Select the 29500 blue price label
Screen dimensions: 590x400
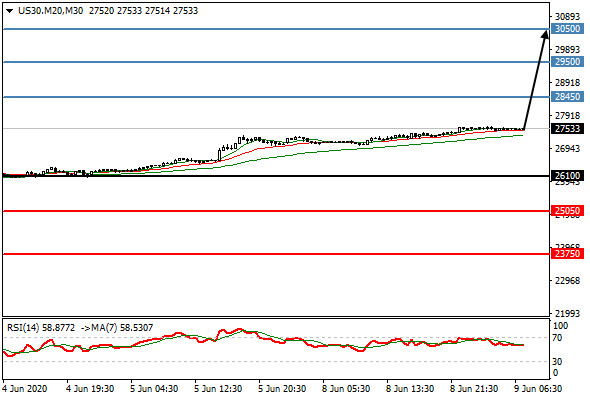pyautogui.click(x=568, y=62)
